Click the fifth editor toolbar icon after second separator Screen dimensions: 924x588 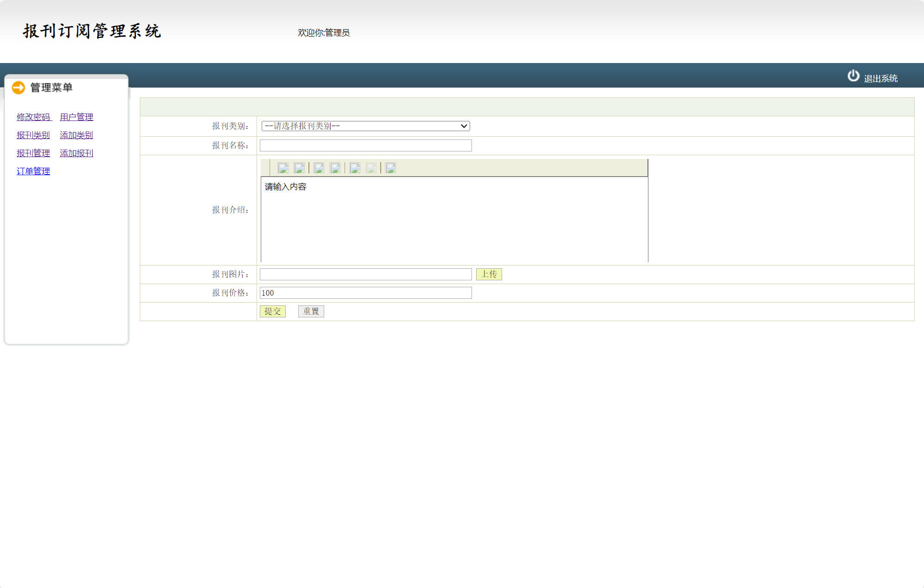click(355, 168)
